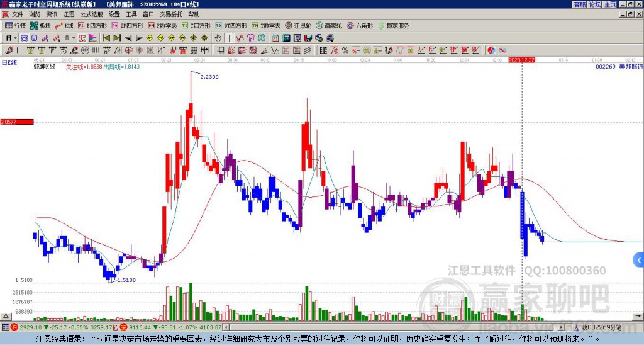Switch to K线 chart view
644x345 pixels.
[x=64, y=25]
